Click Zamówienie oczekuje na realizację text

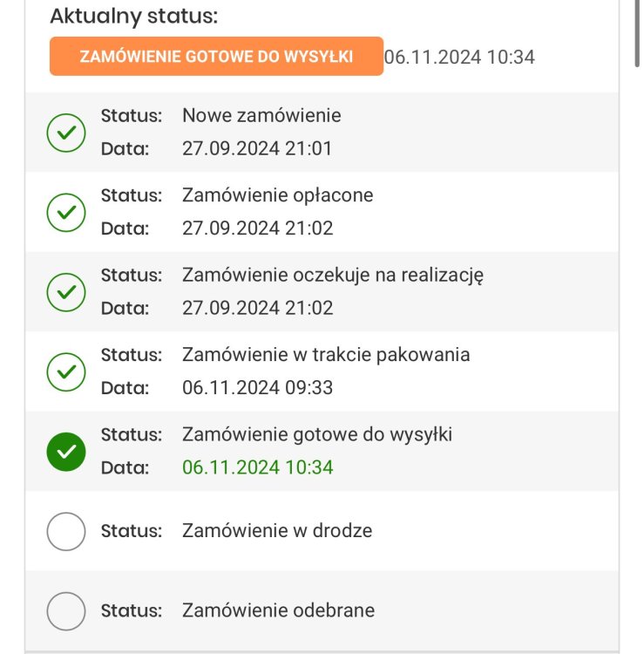tap(332, 276)
